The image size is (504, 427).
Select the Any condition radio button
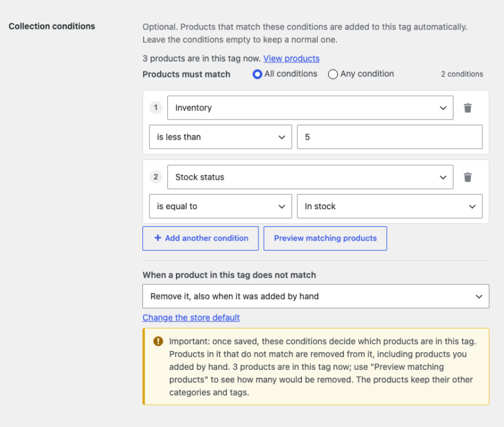coord(333,74)
